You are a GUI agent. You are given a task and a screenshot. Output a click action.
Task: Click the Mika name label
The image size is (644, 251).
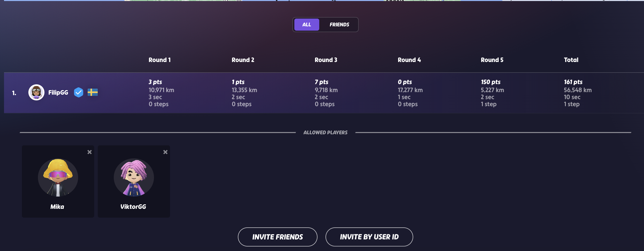click(x=57, y=207)
